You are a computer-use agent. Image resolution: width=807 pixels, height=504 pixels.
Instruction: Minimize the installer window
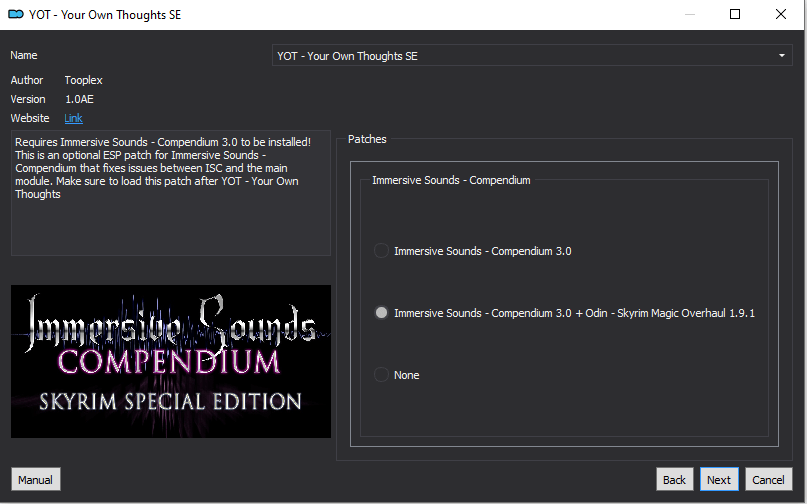[x=690, y=14]
